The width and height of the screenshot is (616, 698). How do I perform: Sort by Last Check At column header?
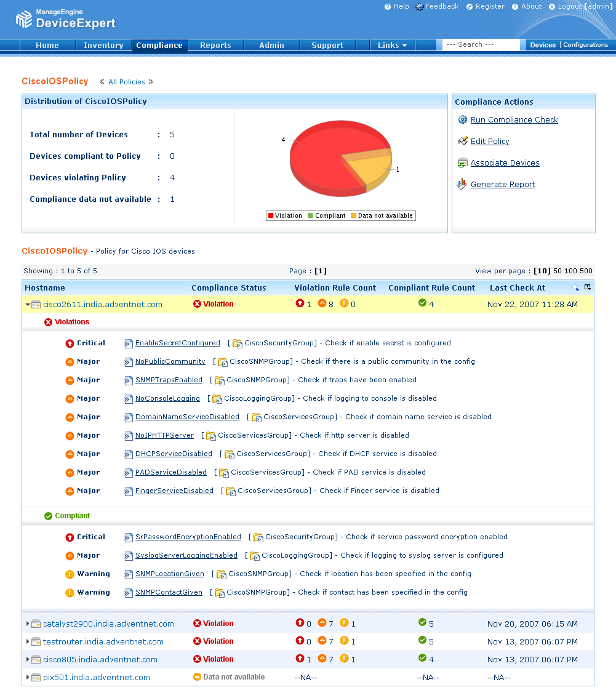(518, 288)
